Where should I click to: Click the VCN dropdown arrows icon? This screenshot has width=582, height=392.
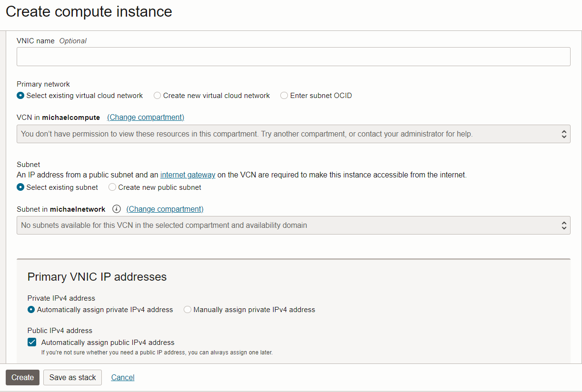point(563,134)
